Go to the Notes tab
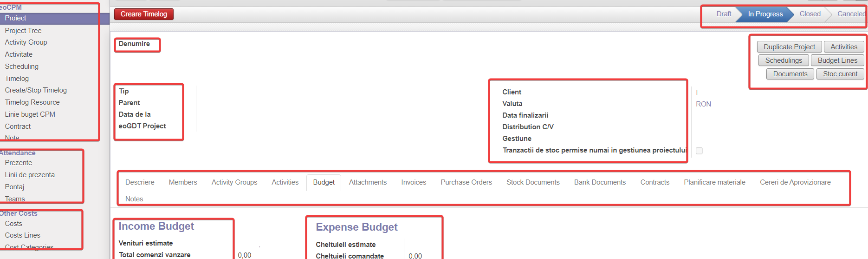The width and height of the screenshot is (868, 259). click(134, 199)
